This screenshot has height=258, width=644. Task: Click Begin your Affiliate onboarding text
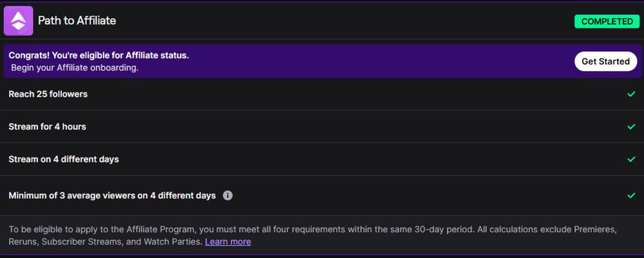tap(75, 68)
